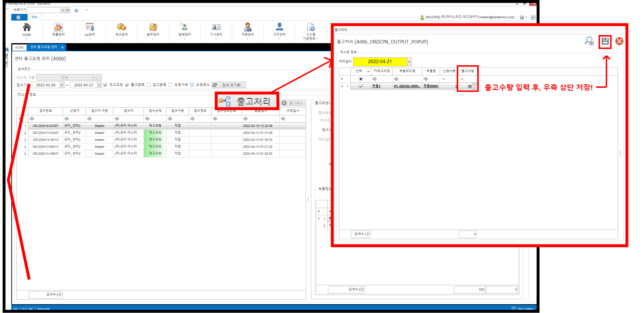Open the quick access toolbar customize arrow
The width and height of the screenshot is (644, 313).
[87, 10]
